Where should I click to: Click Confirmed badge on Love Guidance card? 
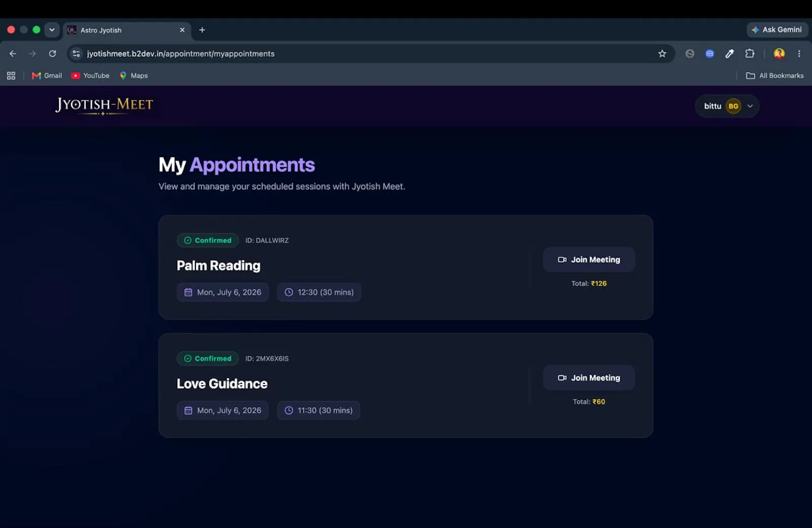208,358
